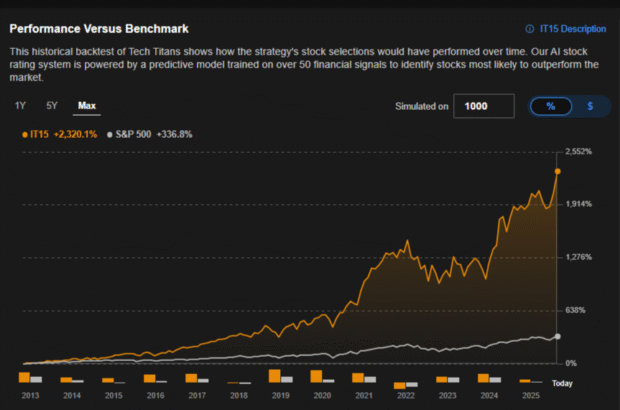
Task: Click the Today marker on the timeline
Action: [562, 384]
